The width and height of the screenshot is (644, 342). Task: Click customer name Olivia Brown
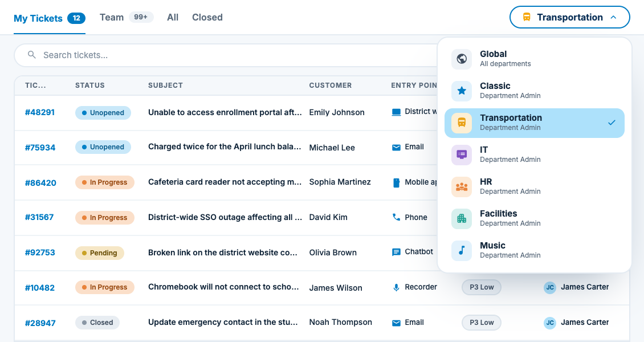coord(333,253)
